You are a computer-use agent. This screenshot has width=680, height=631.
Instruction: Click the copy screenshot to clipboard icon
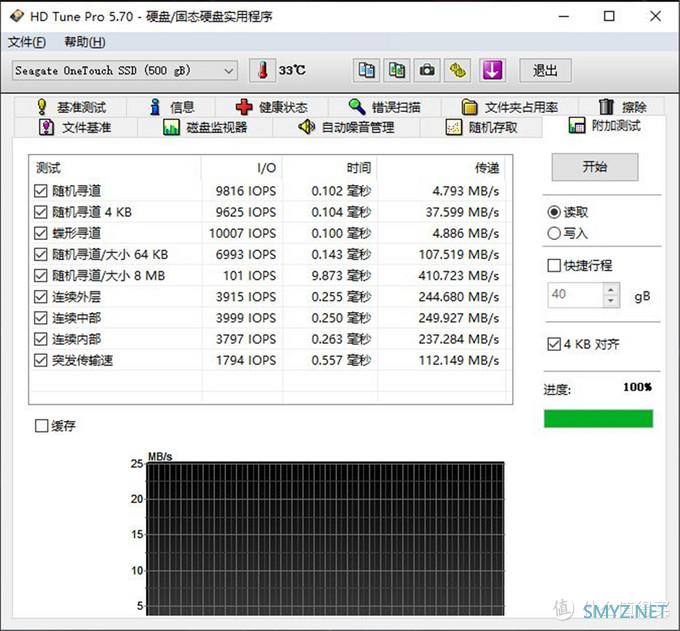[397, 70]
